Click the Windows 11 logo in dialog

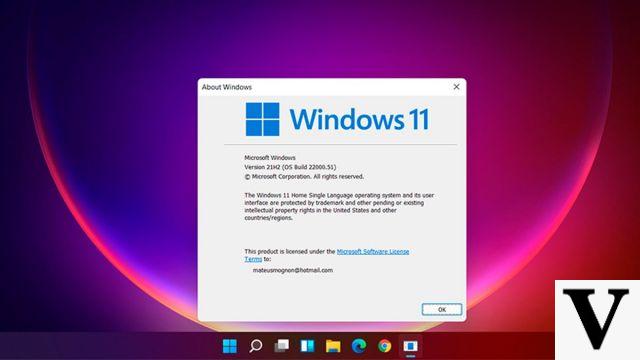[x=337, y=119]
